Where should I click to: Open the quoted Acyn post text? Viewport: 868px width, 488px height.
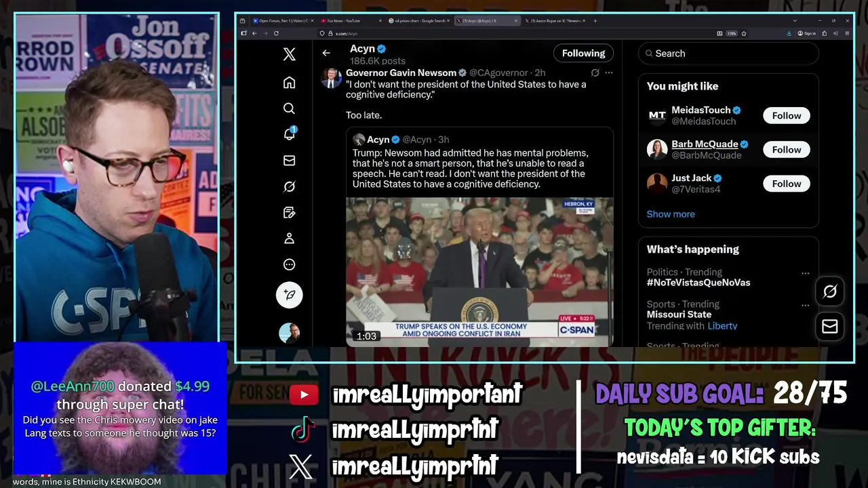click(x=470, y=169)
